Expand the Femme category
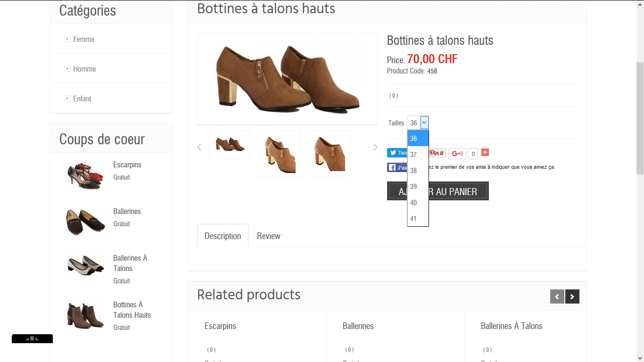 67,39
